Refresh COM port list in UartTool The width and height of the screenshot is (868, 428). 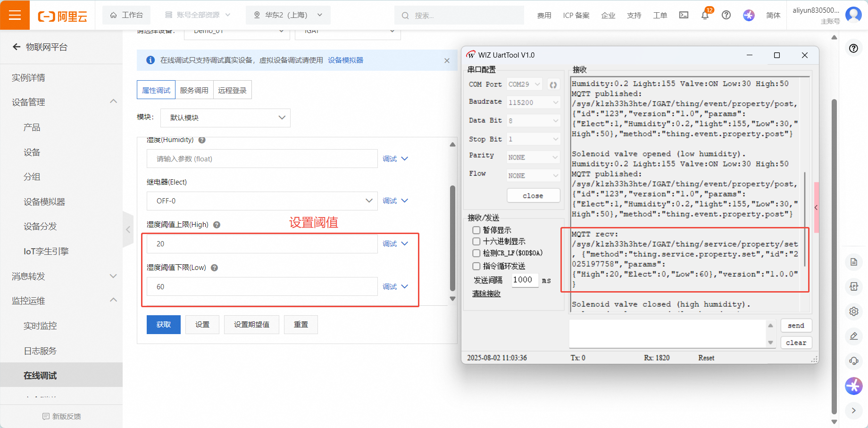[553, 84]
